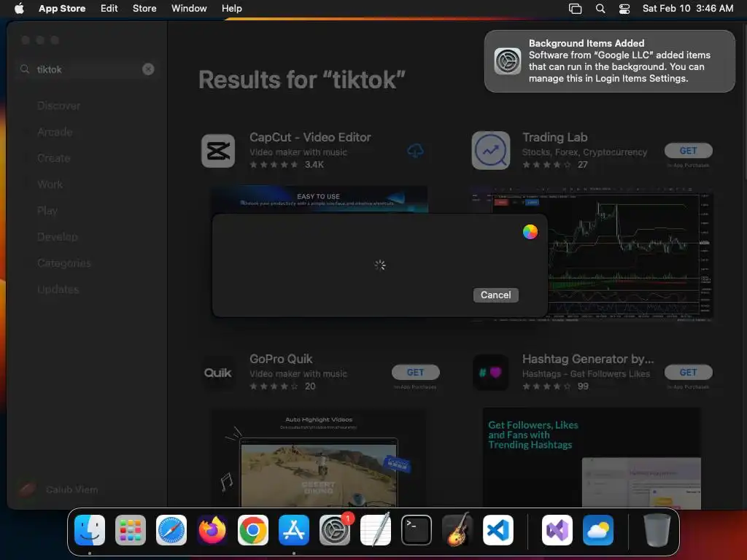
Task: Click the Hashtag Generator app icon
Action: point(491,373)
